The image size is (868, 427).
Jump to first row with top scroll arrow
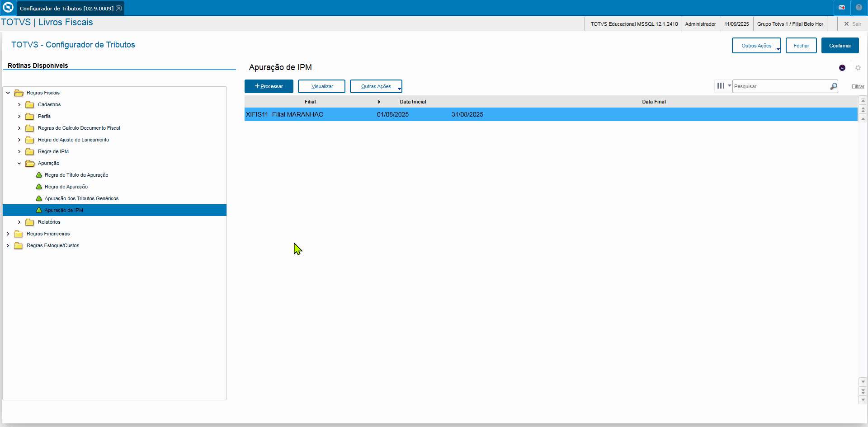point(863,100)
